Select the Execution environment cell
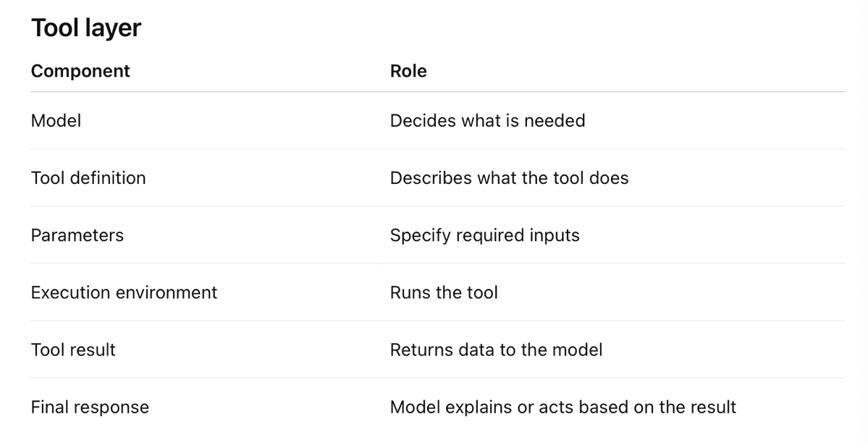This screenshot has width=868, height=443. tap(124, 292)
